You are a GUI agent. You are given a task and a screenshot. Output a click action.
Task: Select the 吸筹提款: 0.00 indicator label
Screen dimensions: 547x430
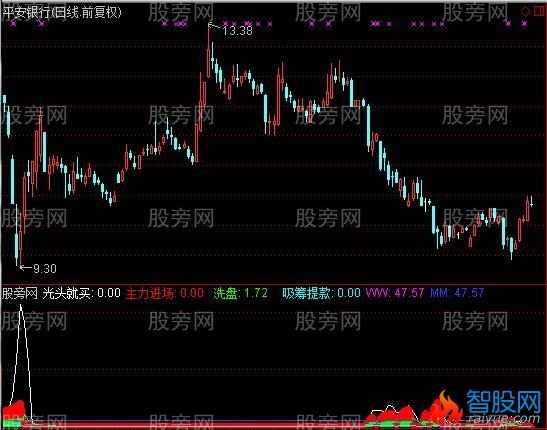pos(321,293)
